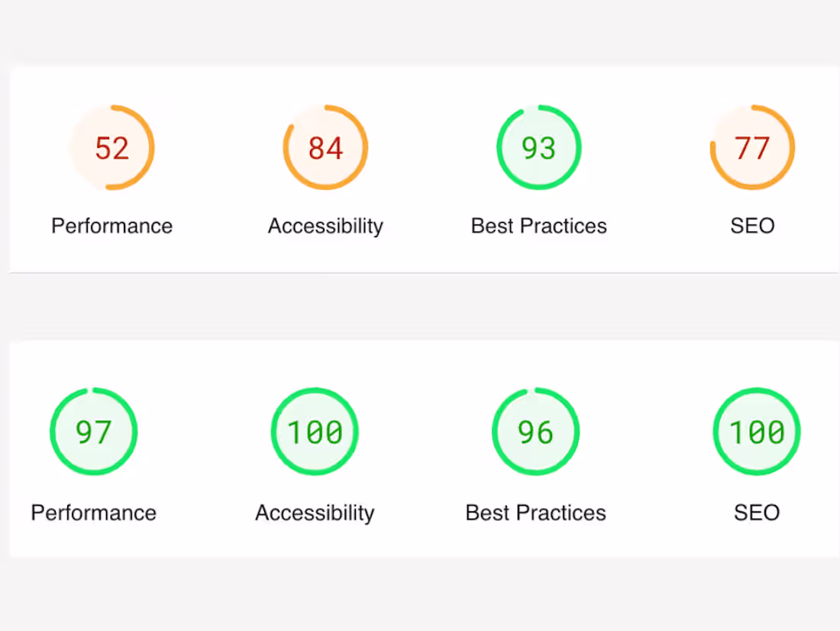The width and height of the screenshot is (840, 631).
Task: Click the Accessibility gauge showing 84
Action: coord(325,147)
